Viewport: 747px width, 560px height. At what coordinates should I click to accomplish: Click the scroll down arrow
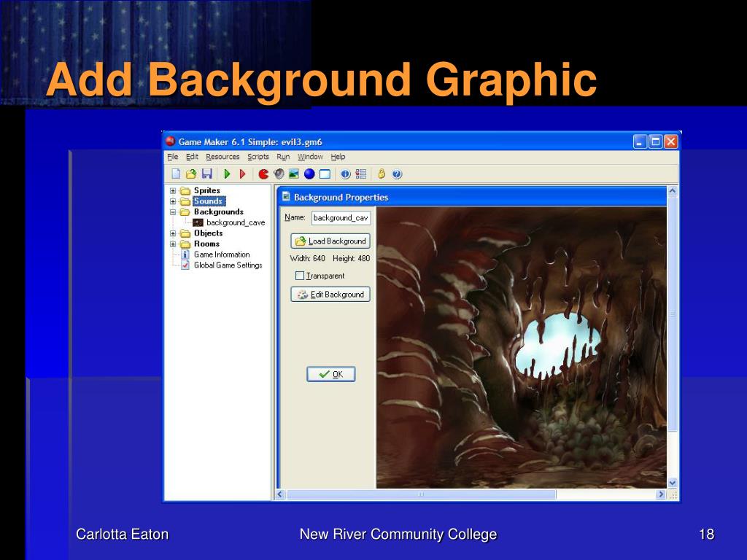(x=672, y=483)
